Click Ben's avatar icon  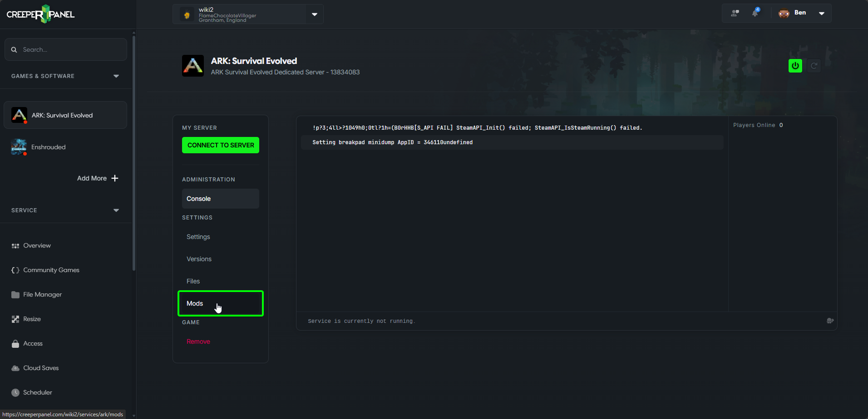click(x=784, y=13)
